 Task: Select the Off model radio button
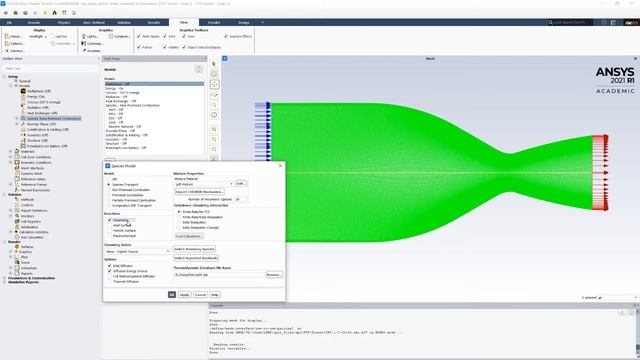tap(109, 179)
